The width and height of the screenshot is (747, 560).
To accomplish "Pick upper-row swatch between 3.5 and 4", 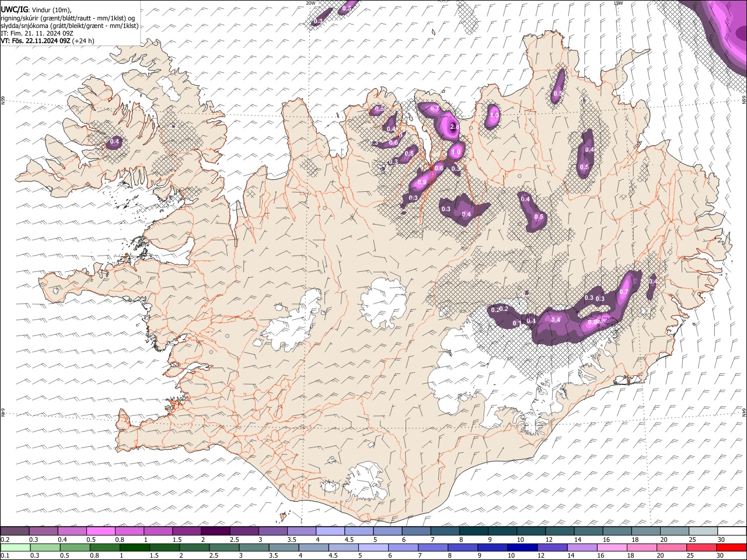I will point(301,531).
